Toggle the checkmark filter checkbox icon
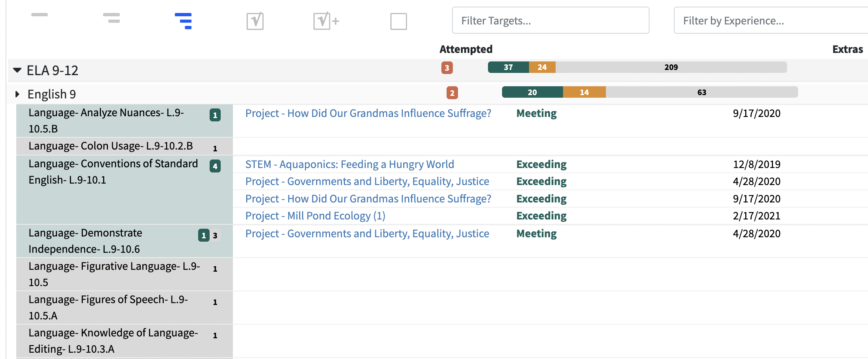The image size is (868, 359). point(255,21)
